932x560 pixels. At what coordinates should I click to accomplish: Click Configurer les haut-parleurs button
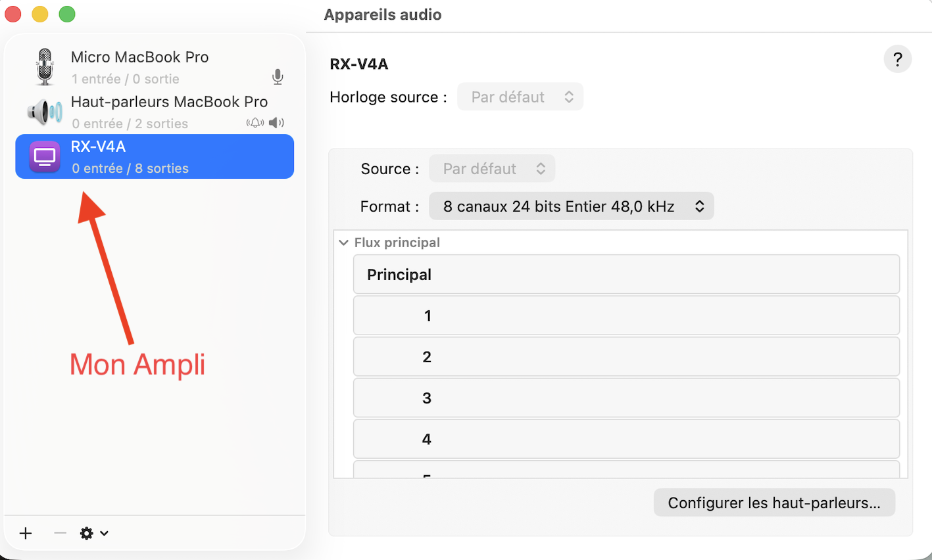pos(773,503)
